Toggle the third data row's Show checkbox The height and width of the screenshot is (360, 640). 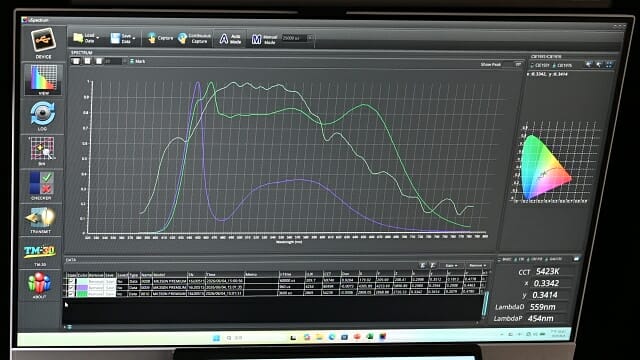click(x=71, y=293)
